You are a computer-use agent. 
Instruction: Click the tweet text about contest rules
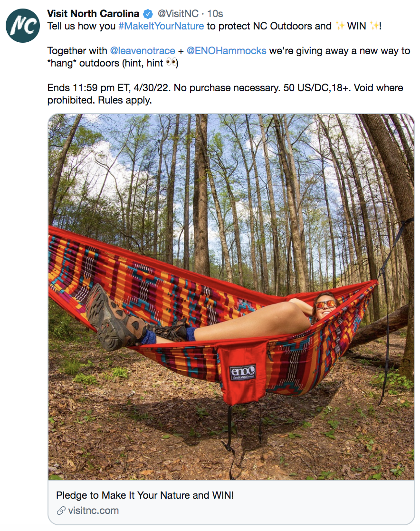[225, 94]
